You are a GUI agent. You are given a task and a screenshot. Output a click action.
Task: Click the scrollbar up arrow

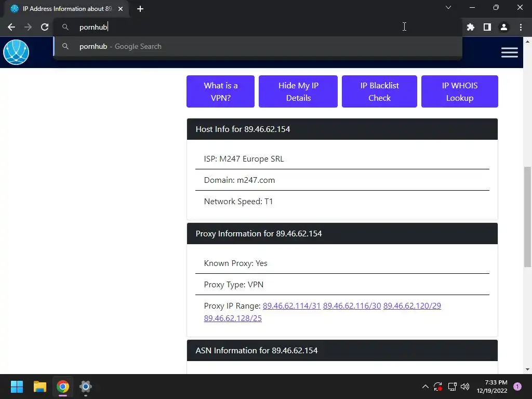pyautogui.click(x=527, y=42)
